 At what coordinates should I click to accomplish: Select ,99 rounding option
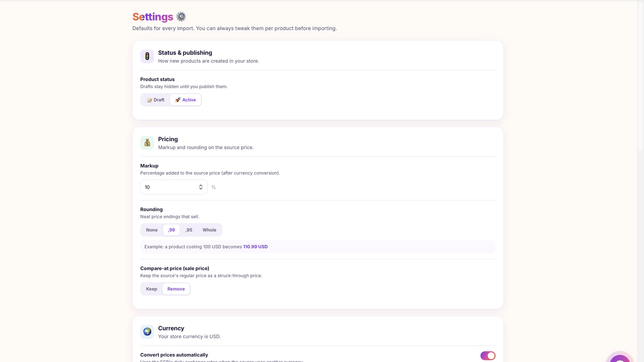point(171,230)
